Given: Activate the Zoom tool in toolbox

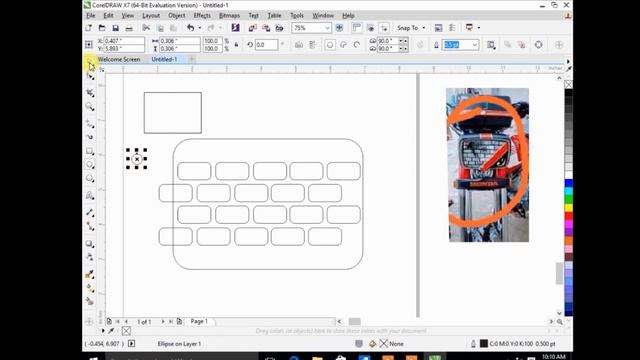Looking at the screenshot, I should [x=90, y=107].
